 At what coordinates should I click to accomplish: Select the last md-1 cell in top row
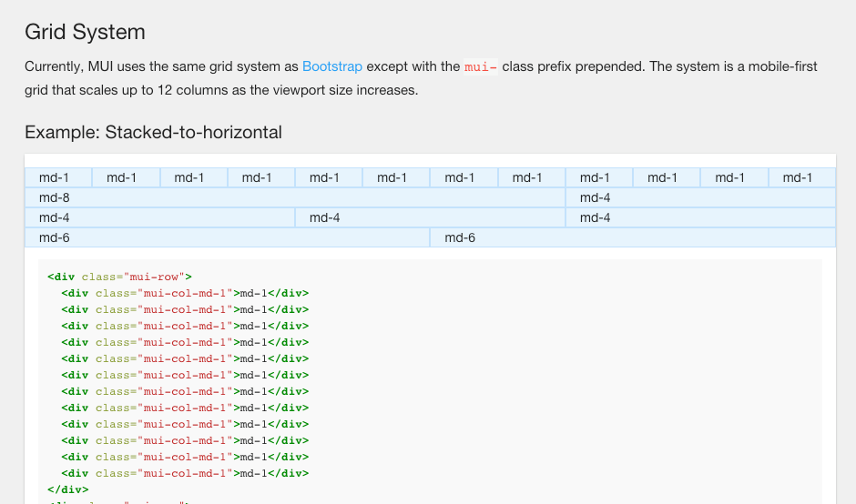[x=801, y=177]
